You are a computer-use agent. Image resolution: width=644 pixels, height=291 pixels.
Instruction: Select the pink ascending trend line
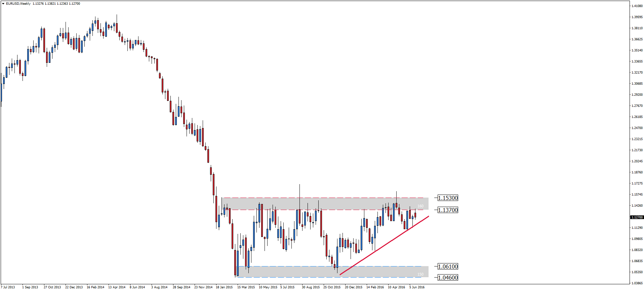click(x=385, y=246)
